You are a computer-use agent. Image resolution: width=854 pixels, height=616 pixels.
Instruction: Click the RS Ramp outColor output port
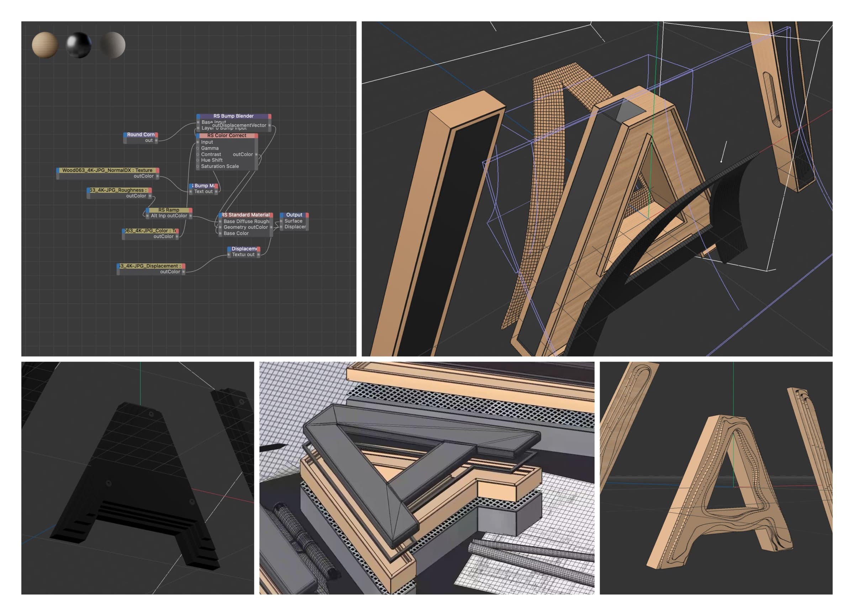(190, 216)
